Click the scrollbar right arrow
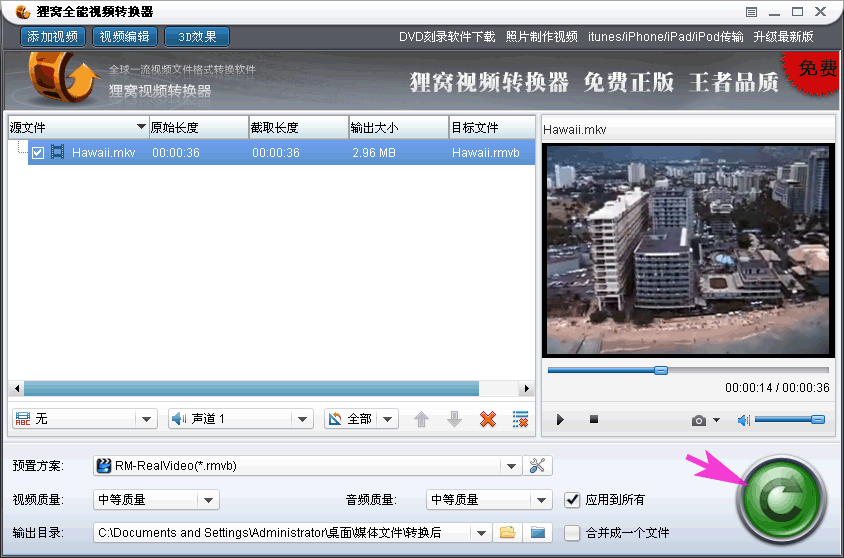This screenshot has height=558, width=844. click(526, 388)
